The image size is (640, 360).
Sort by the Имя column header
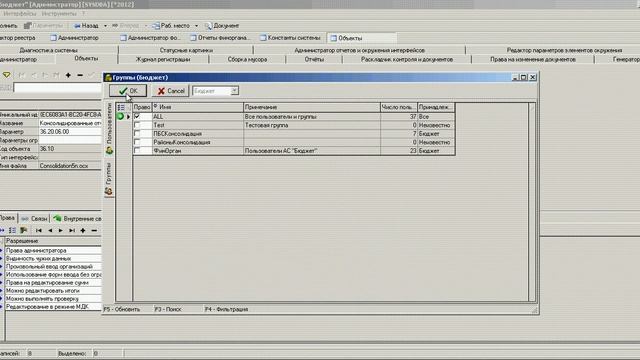[x=198, y=107]
